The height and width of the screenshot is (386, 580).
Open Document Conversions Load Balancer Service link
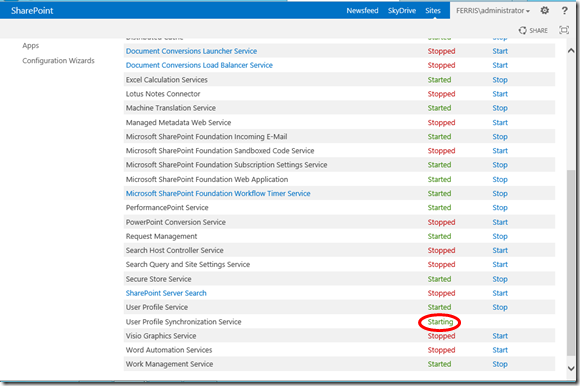pos(199,65)
